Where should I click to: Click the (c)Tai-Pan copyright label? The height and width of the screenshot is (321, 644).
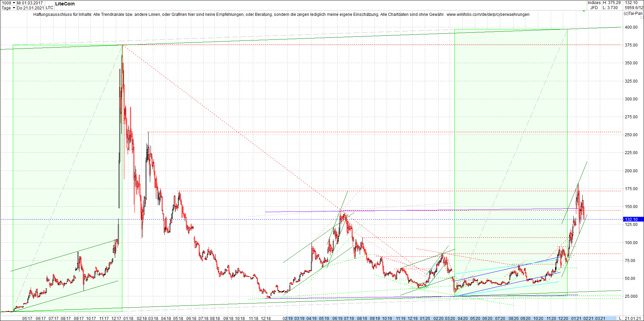633,13
